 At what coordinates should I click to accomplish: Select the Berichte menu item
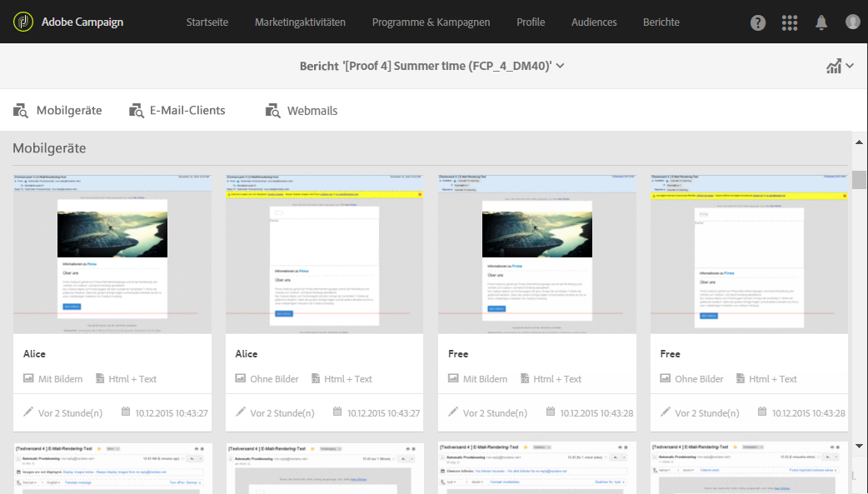(x=661, y=22)
